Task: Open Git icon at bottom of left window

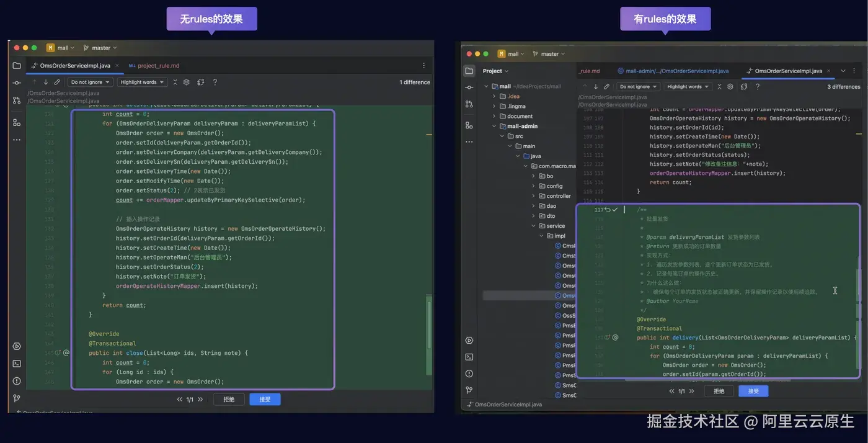Action: (x=17, y=398)
